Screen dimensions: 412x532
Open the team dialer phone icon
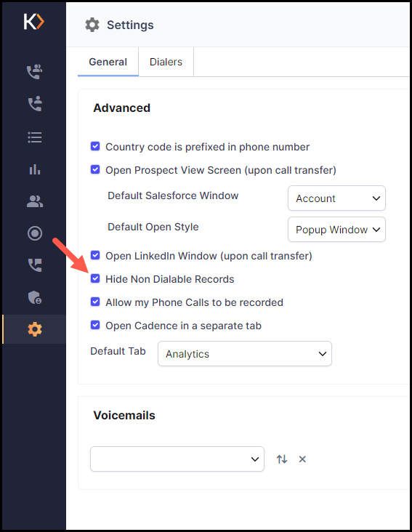(35, 72)
